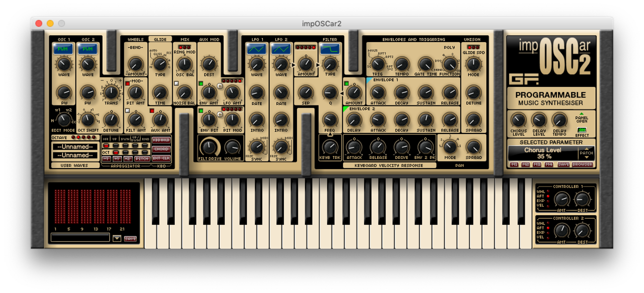Toggle the red Mod Pit Amt switch

[128, 83]
